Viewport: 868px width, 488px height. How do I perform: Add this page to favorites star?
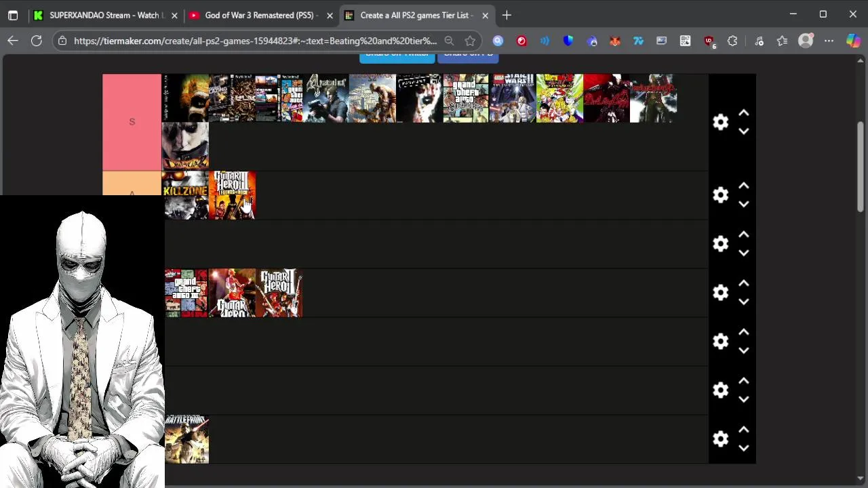coord(470,41)
